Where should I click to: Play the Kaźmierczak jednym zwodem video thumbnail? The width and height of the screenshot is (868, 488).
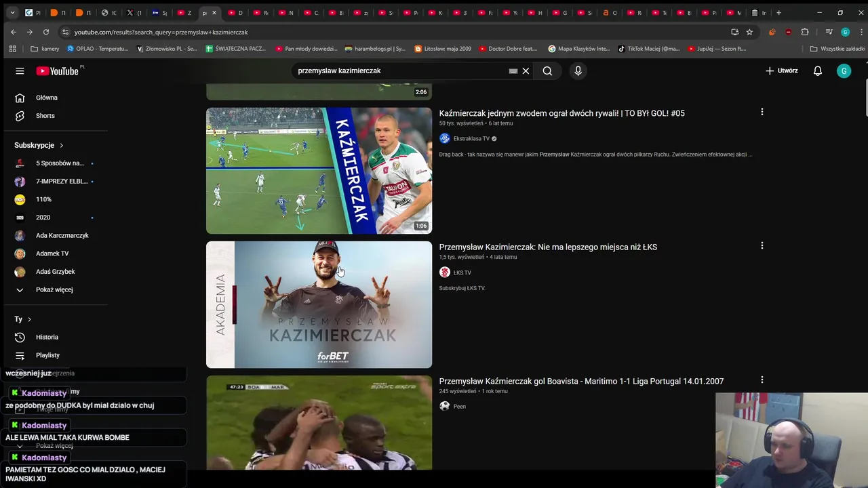point(319,171)
